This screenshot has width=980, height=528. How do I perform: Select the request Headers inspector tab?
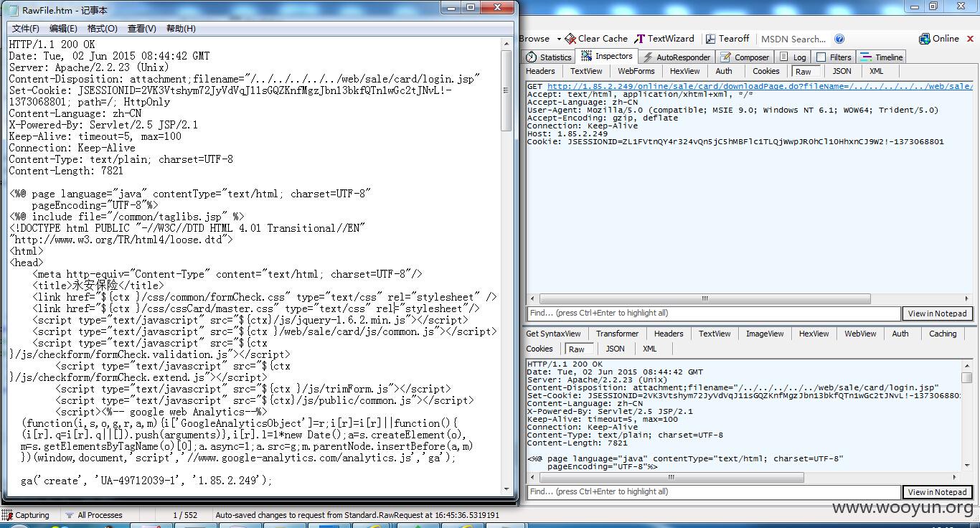coord(540,71)
